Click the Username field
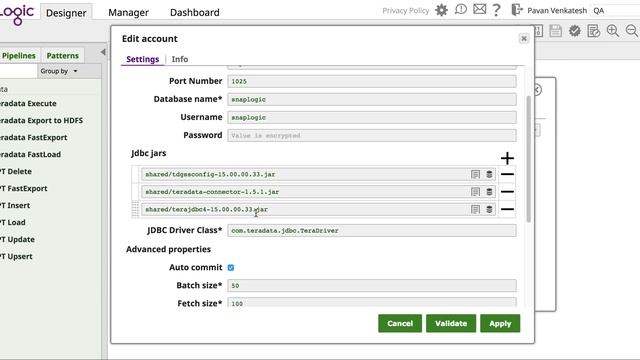 click(x=372, y=117)
